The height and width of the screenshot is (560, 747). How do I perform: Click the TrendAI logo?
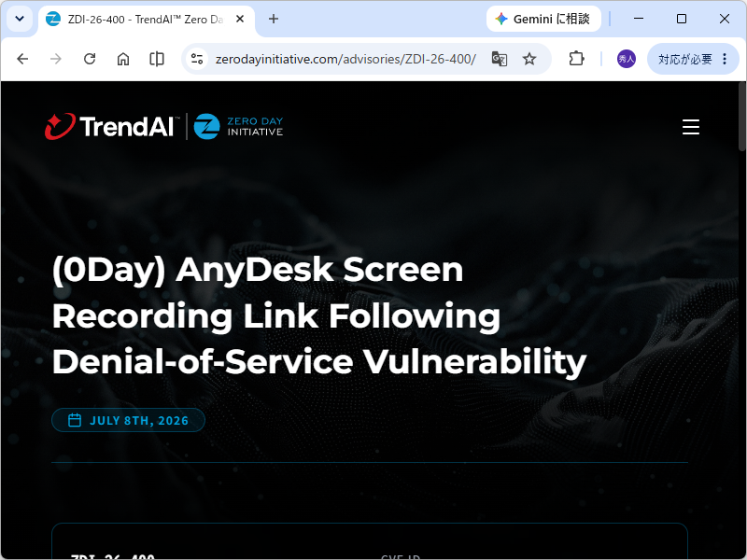[112, 127]
